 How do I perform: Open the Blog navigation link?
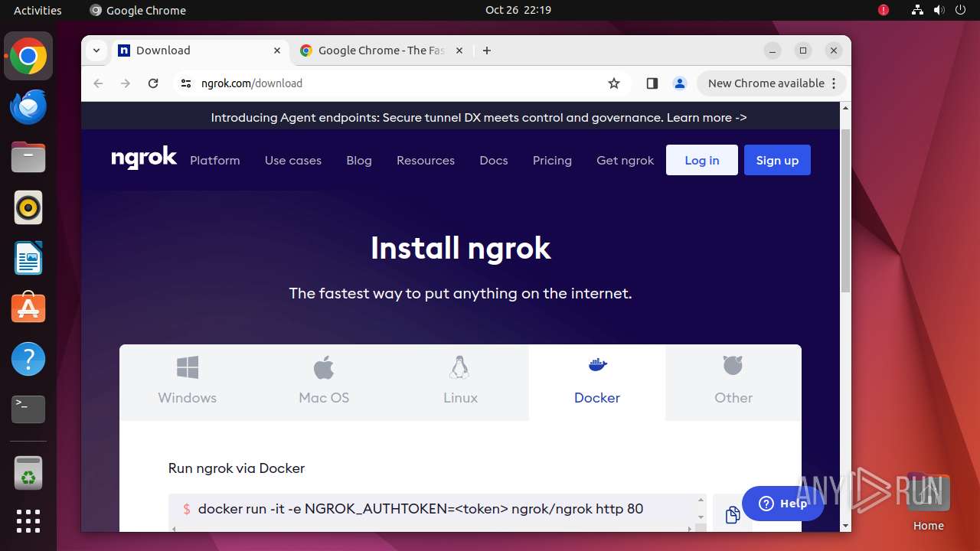pyautogui.click(x=359, y=161)
